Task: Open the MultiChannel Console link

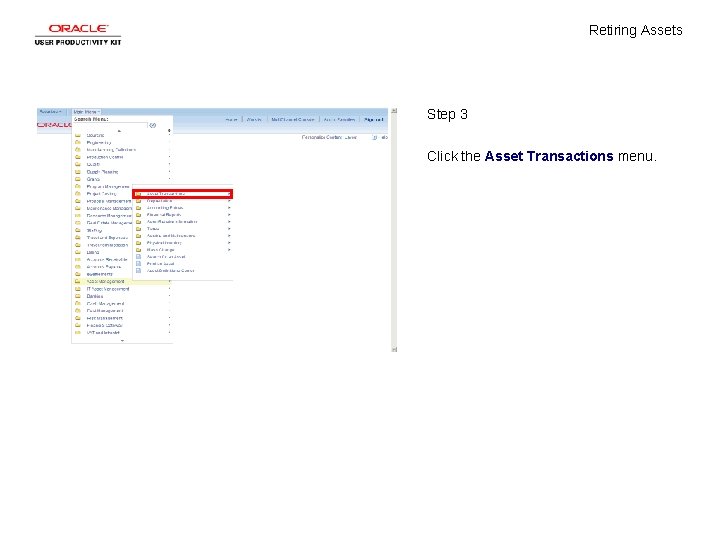Action: (292, 119)
